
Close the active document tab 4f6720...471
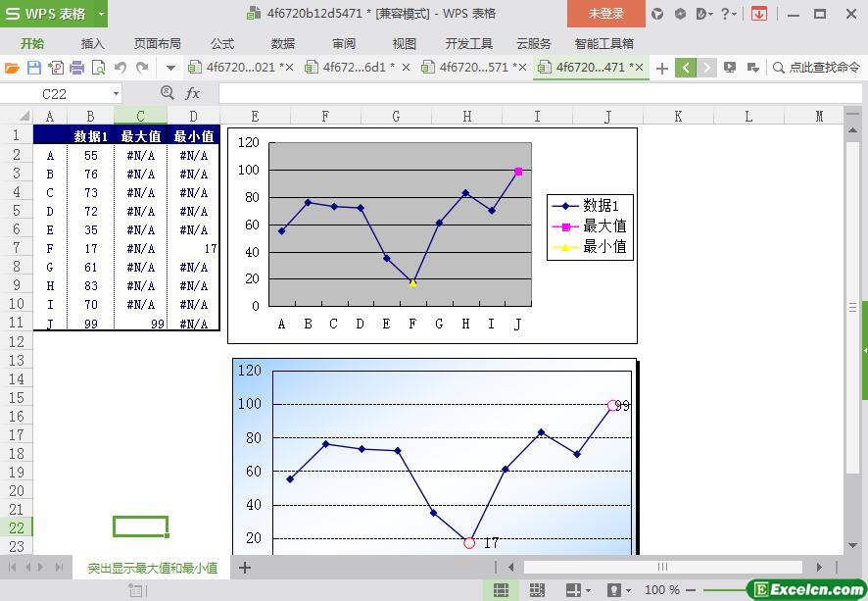click(639, 68)
